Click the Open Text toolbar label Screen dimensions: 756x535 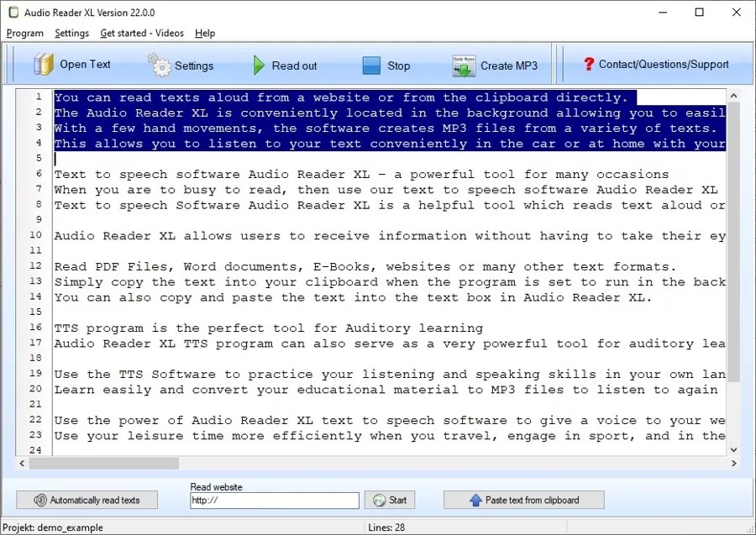tap(85, 65)
